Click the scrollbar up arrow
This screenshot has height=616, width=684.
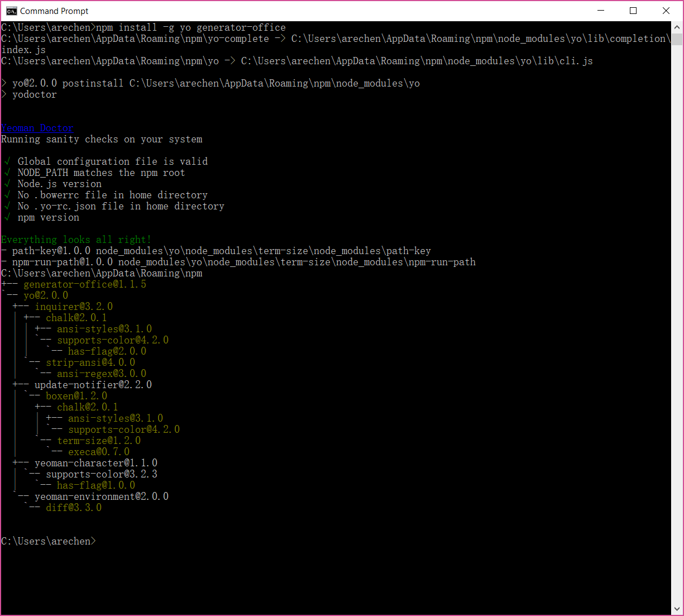(x=676, y=27)
